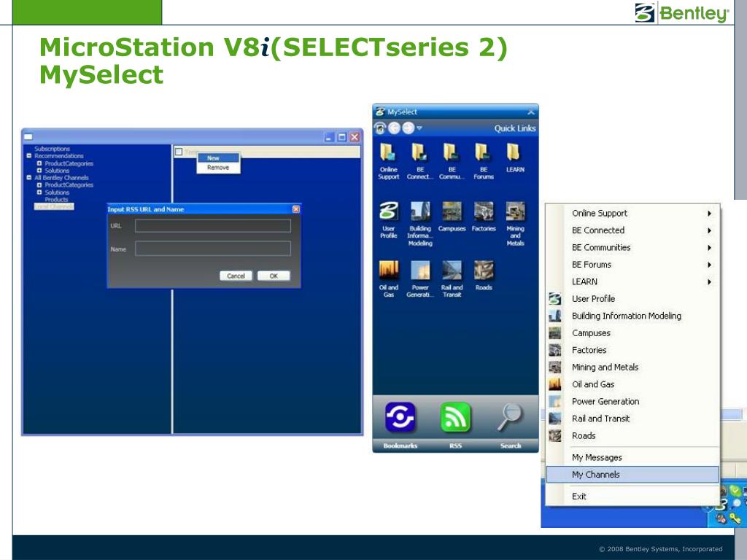Open the Campuses tile in Quick Links

452,211
